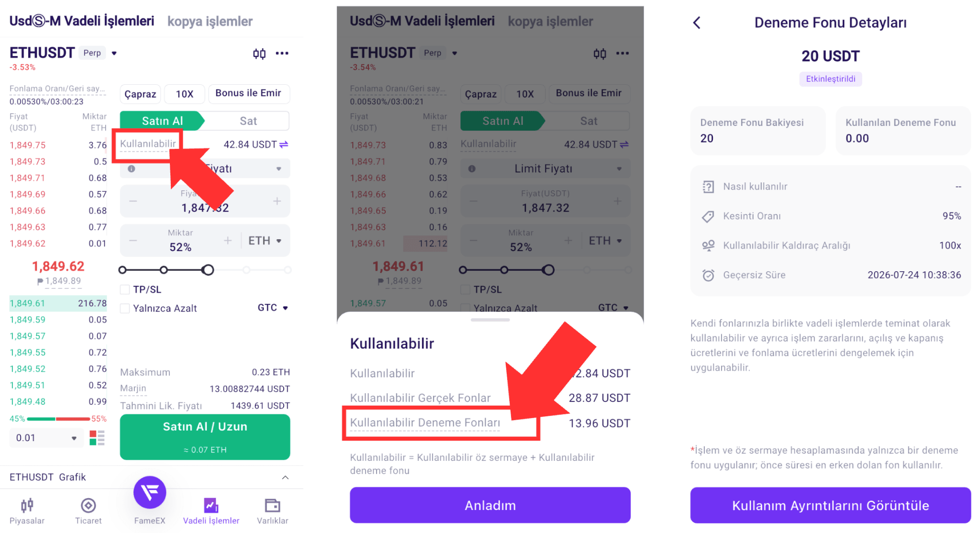Expand the ETH unit selector dropdown
The height and width of the screenshot is (533, 980).
(265, 241)
